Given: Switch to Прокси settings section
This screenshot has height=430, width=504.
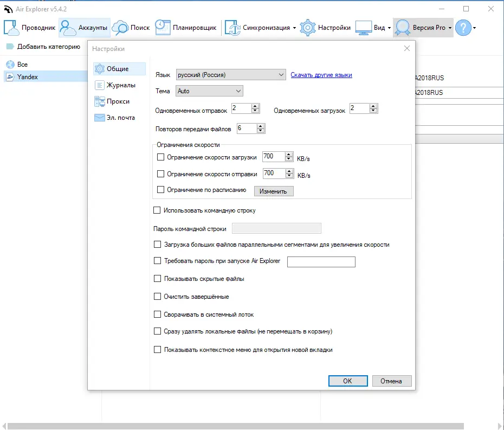Looking at the screenshot, I should point(120,101).
